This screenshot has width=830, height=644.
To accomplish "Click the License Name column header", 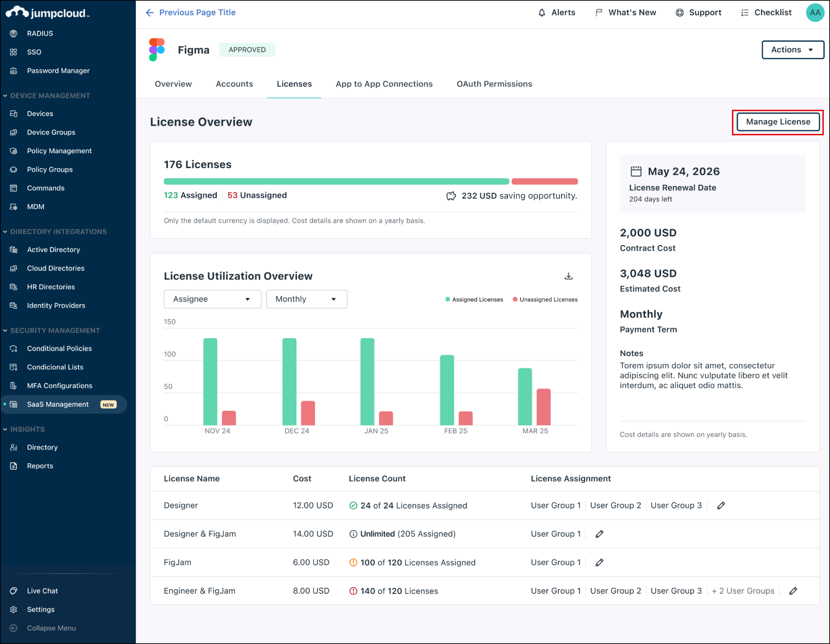I will click(192, 479).
